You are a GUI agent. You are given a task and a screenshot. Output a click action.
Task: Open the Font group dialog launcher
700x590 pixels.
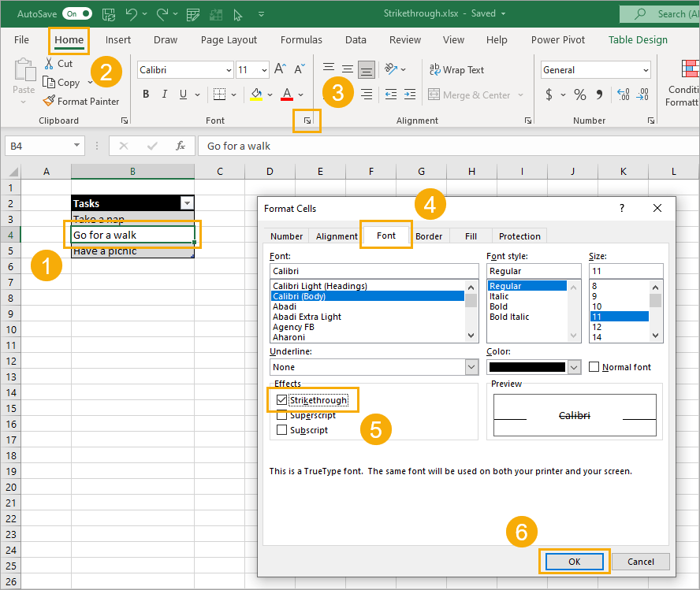(x=307, y=121)
